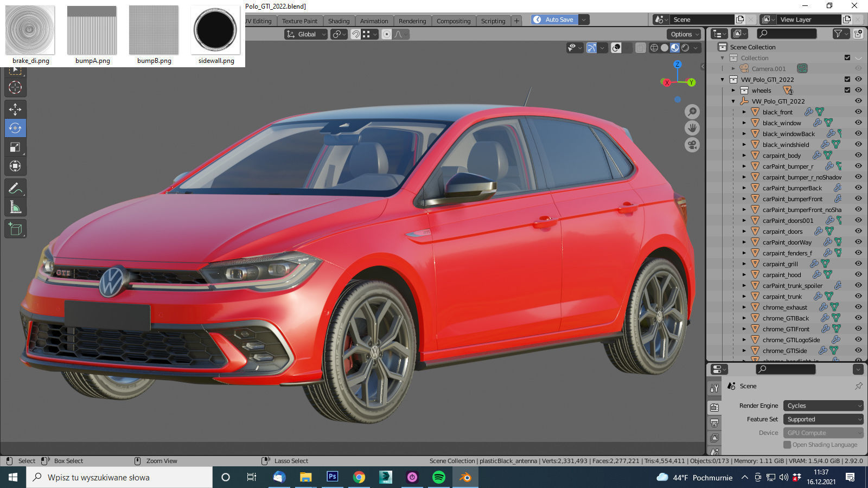
Task: Hide black_front object with eye icon
Action: (858, 112)
